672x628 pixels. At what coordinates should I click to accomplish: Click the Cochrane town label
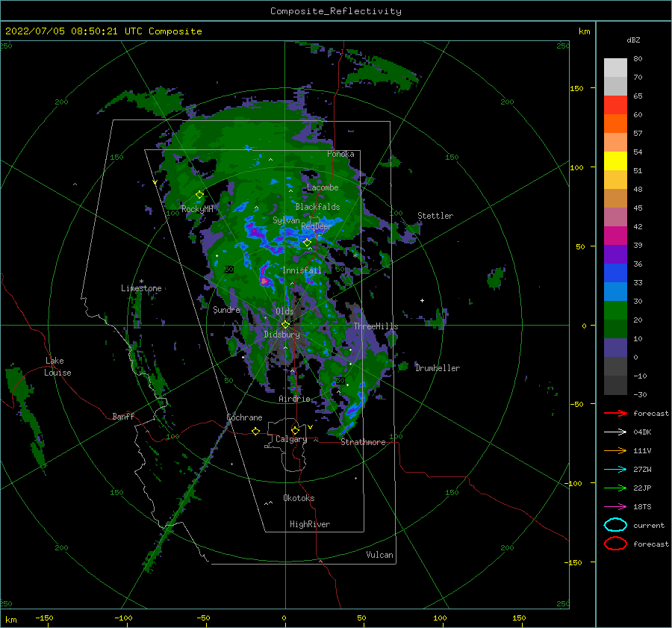[x=244, y=417]
